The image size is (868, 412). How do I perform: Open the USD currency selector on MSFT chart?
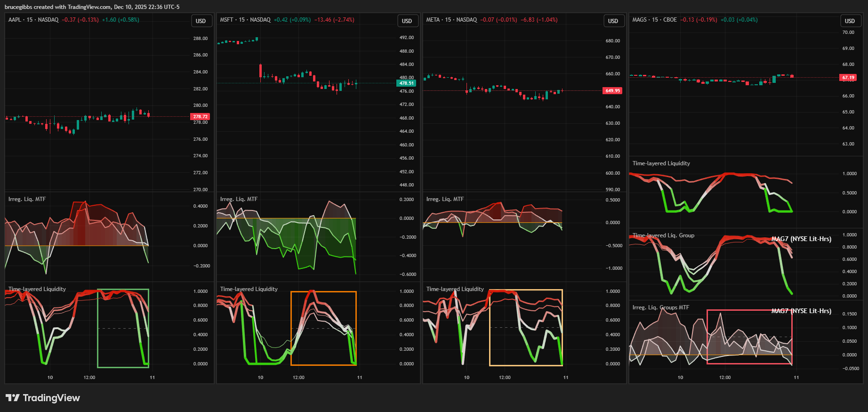407,21
